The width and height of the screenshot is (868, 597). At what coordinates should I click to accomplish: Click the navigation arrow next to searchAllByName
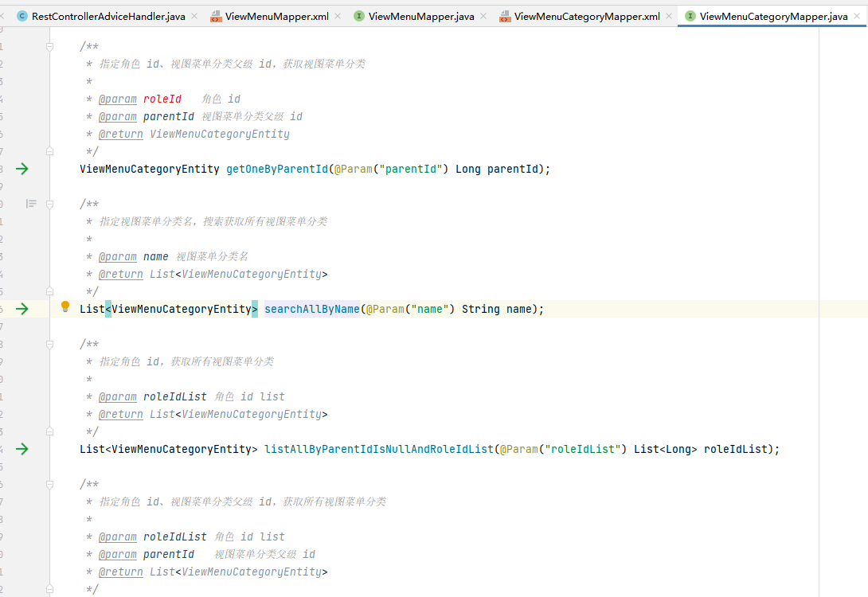pyautogui.click(x=22, y=309)
